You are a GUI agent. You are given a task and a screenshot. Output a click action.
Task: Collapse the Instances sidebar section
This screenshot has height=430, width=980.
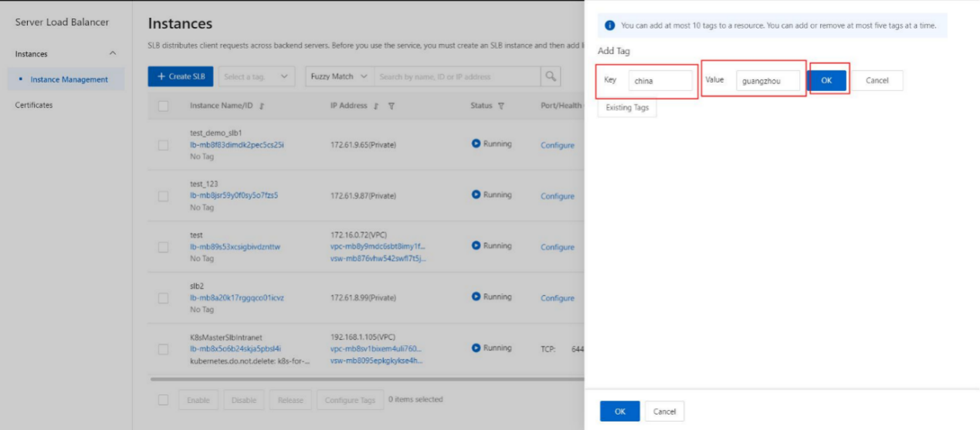pos(114,54)
